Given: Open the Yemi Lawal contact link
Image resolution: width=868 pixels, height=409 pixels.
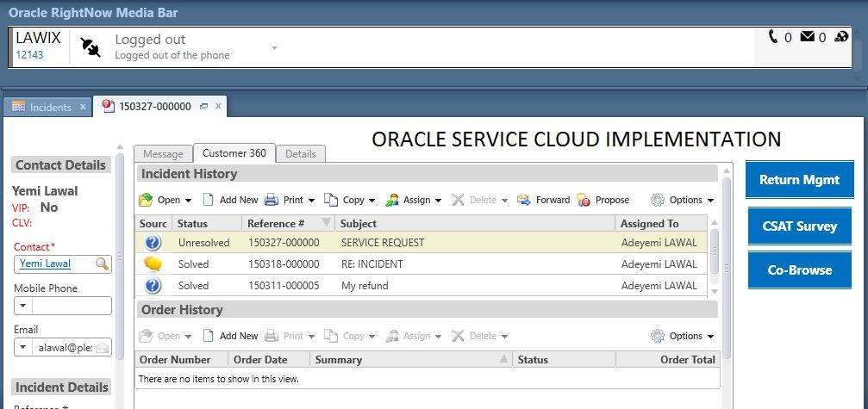Looking at the screenshot, I should click(x=46, y=263).
